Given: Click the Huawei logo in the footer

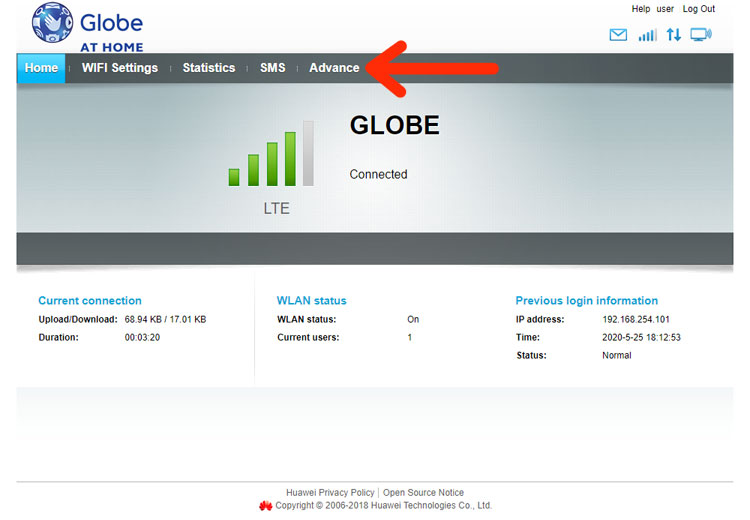Looking at the screenshot, I should pyautogui.click(x=265, y=505).
